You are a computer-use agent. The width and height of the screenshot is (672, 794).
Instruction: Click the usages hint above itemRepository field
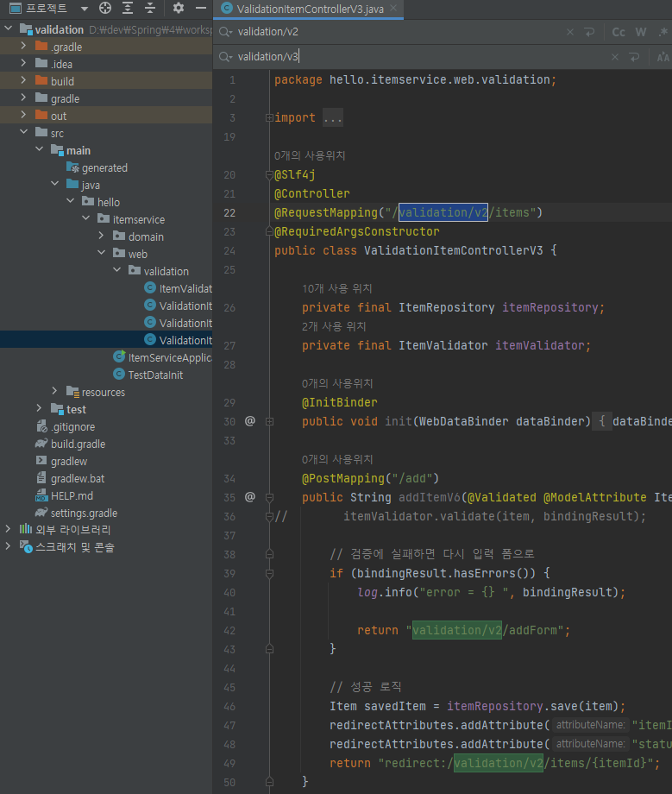point(337,288)
